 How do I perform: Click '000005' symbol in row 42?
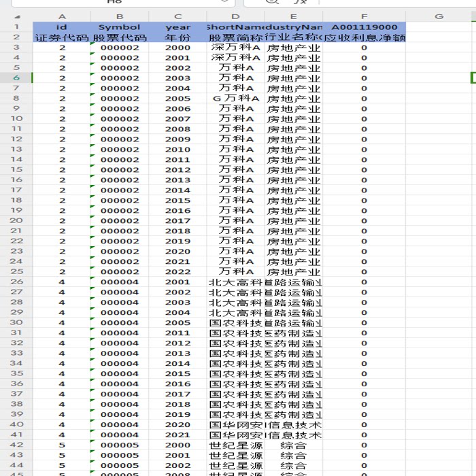click(120, 445)
